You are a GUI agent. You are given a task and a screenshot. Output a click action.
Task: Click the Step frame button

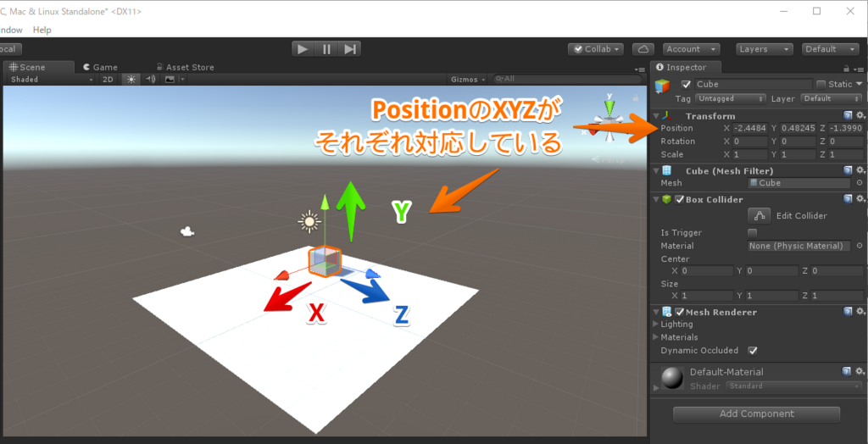[x=350, y=48]
